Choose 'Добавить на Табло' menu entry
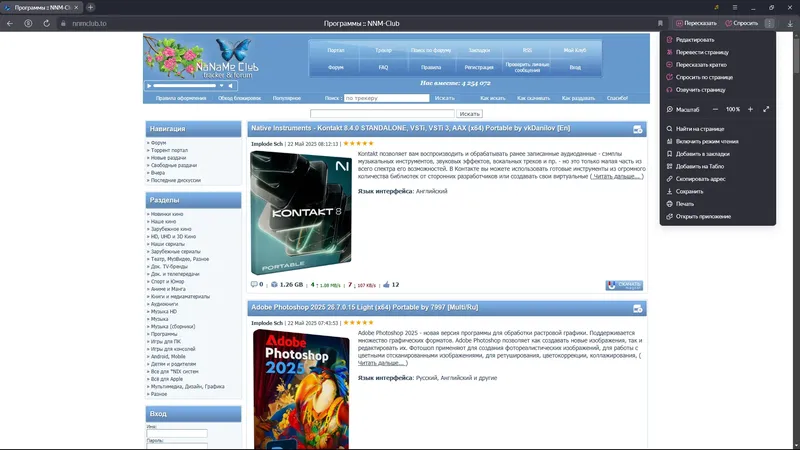Image resolution: width=800 pixels, height=450 pixels. [x=717, y=166]
